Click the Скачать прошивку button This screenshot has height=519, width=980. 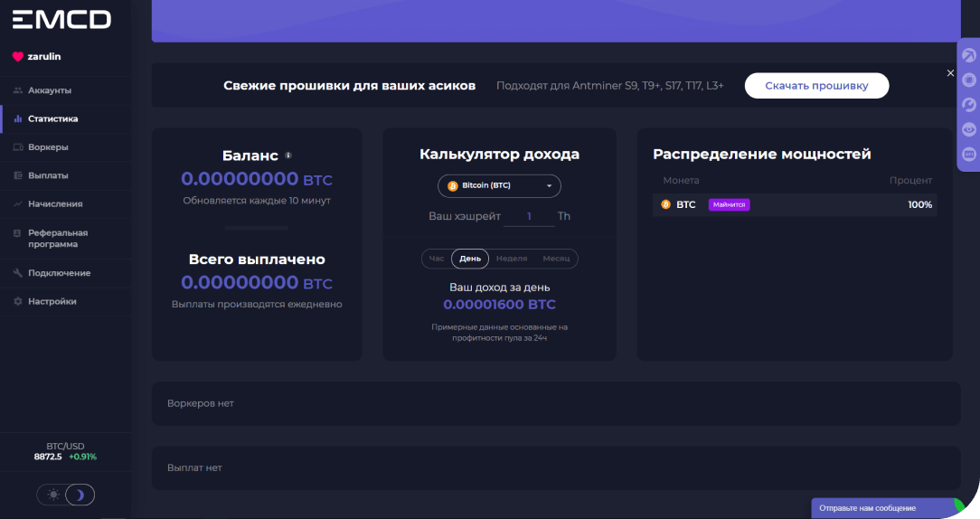tap(816, 86)
